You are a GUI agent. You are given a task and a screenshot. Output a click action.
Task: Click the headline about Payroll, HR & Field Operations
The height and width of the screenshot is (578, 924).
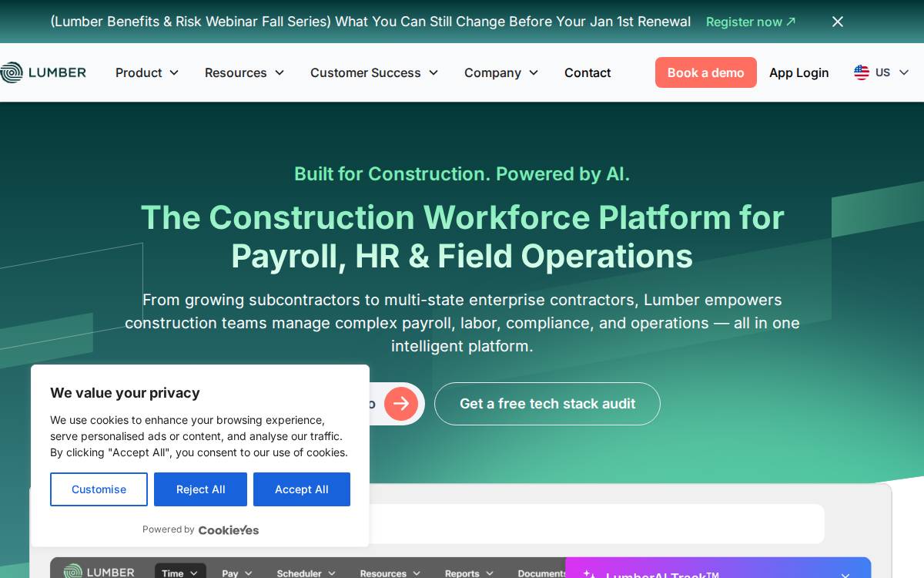coord(462,237)
